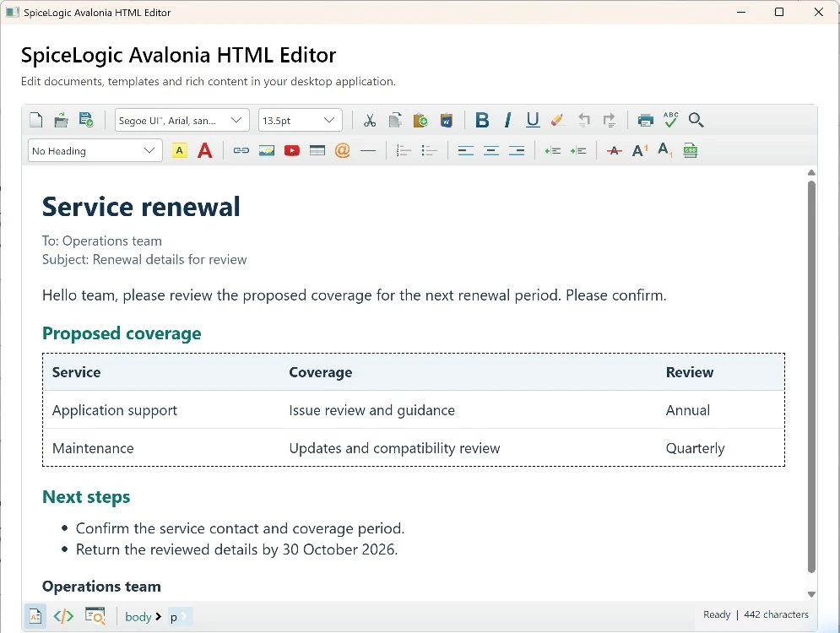This screenshot has height=633, width=840.
Task: Open the 13.5pt font size dropdown
Action: (301, 120)
